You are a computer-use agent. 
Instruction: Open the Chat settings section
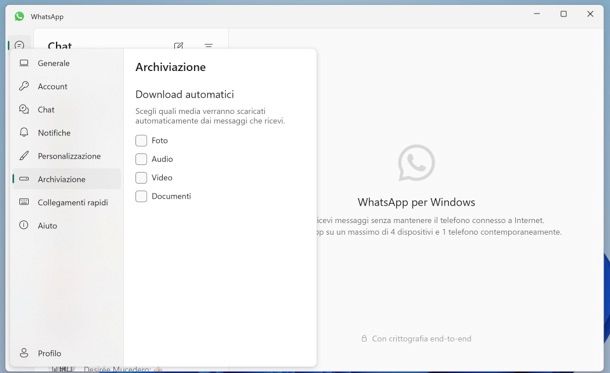(x=66, y=110)
